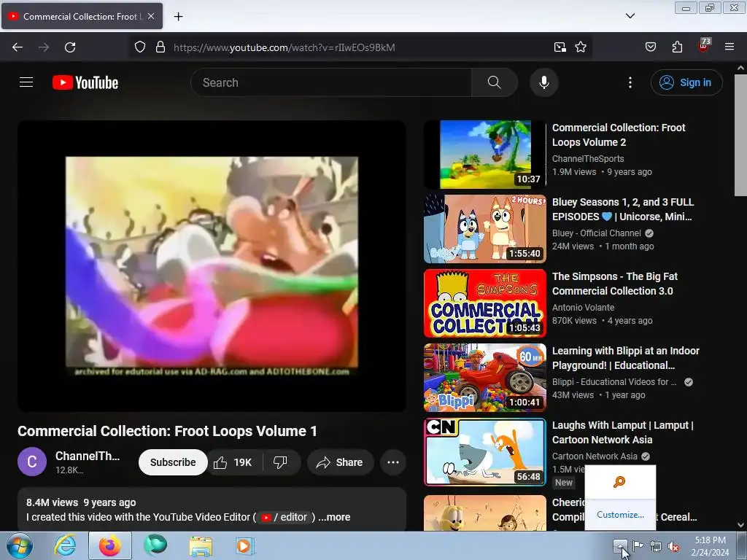
Task: Go back with the browser back arrow
Action: pyautogui.click(x=18, y=47)
